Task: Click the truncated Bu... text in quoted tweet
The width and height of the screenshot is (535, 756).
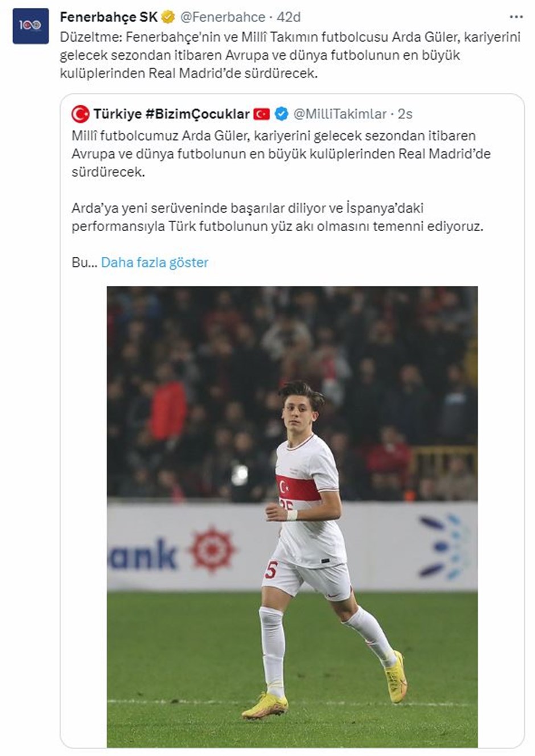Action: (84, 262)
